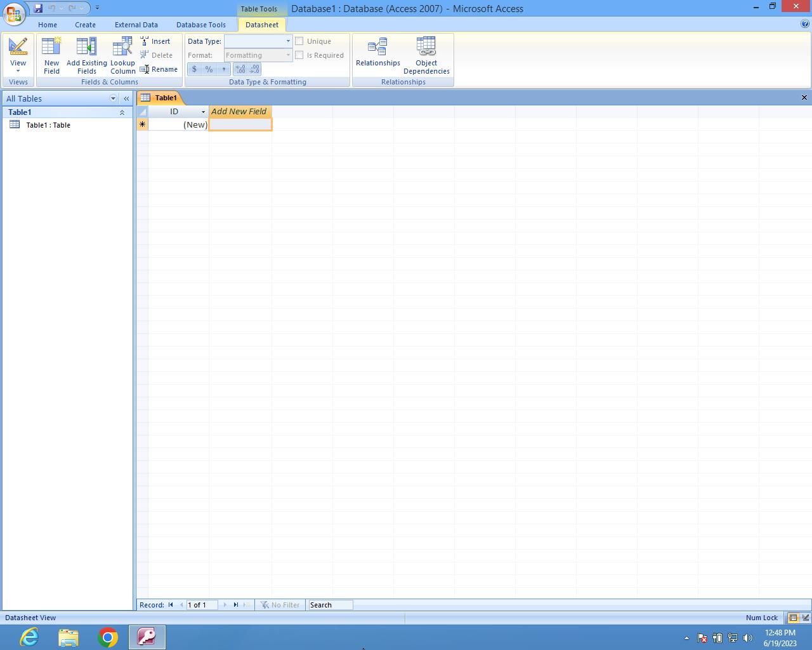The width and height of the screenshot is (812, 650).
Task: Expand the Data Type combo box
Action: click(x=287, y=41)
